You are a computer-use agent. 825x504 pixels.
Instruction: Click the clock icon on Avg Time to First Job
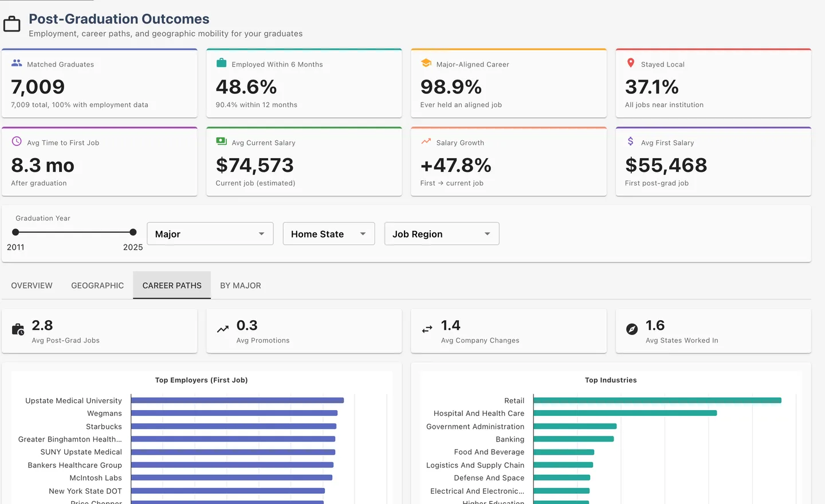pyautogui.click(x=17, y=141)
